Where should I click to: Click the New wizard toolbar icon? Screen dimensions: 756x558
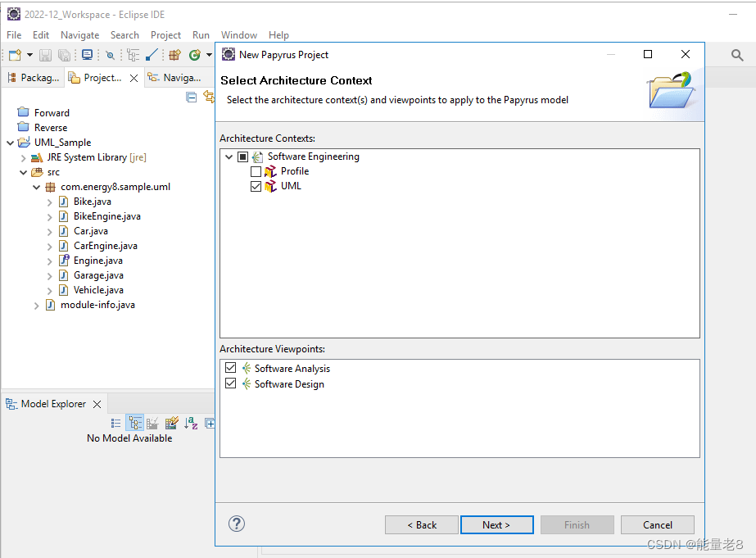(15, 55)
